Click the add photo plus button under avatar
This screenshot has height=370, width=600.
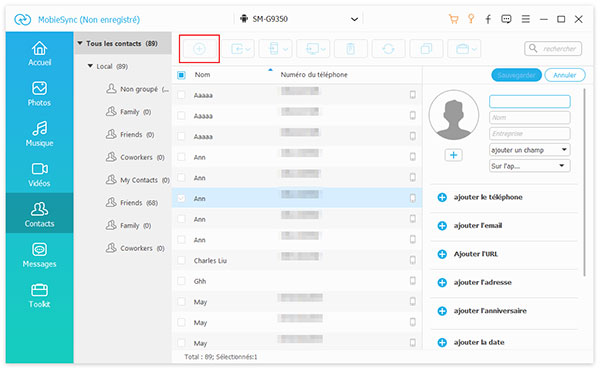[453, 155]
